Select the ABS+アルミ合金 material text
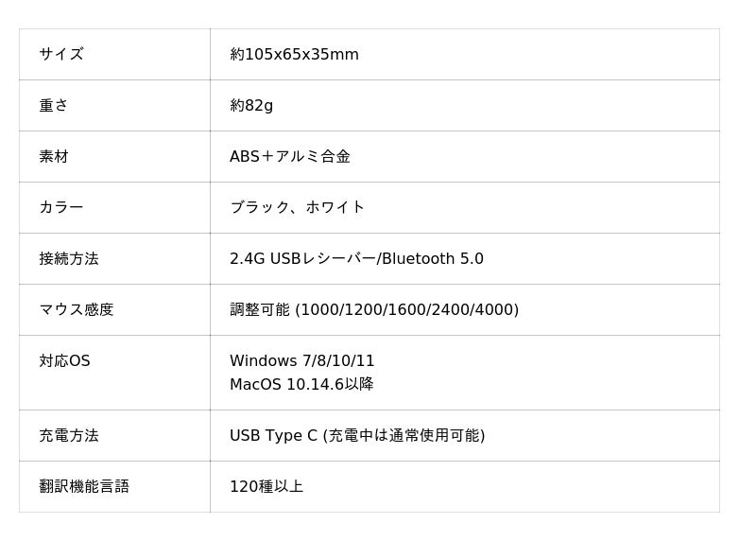This screenshot has height=541, width=756. click(290, 156)
